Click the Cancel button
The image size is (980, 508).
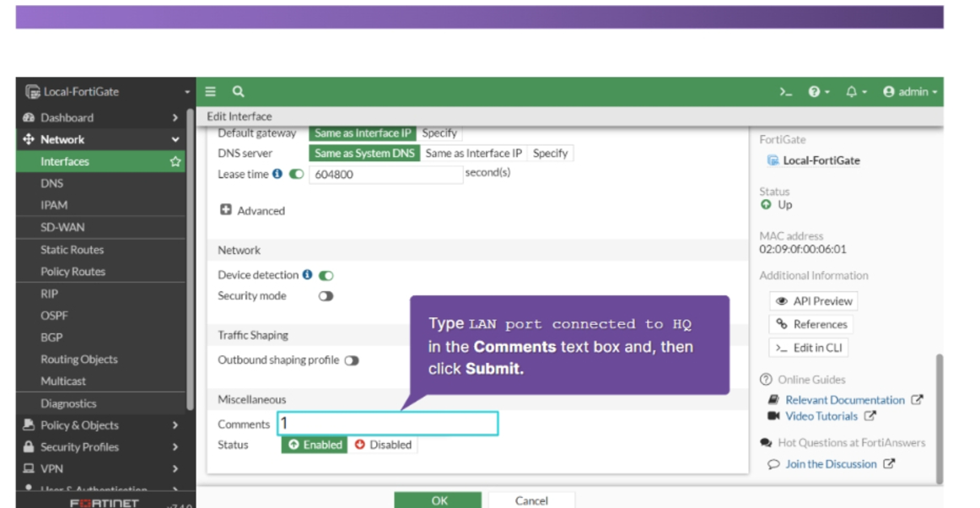[x=531, y=500]
